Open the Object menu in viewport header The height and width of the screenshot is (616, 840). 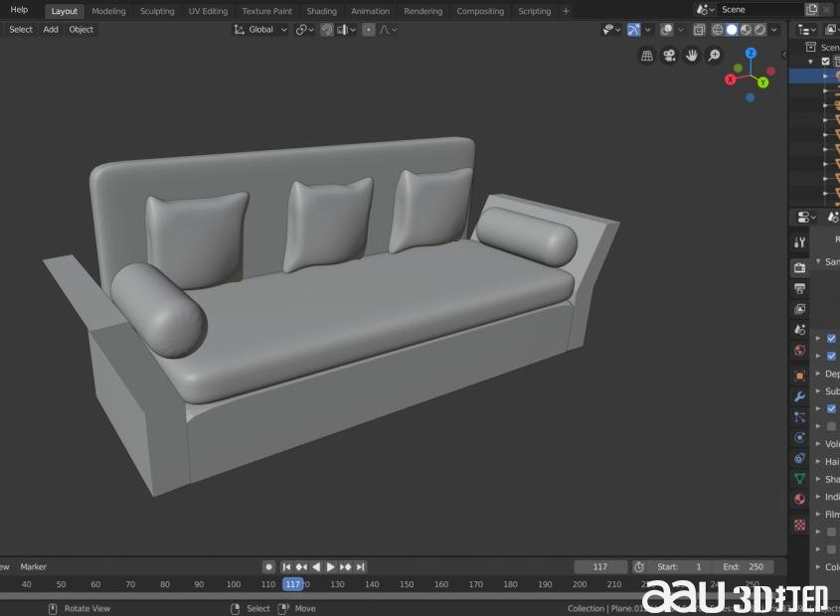[82, 30]
